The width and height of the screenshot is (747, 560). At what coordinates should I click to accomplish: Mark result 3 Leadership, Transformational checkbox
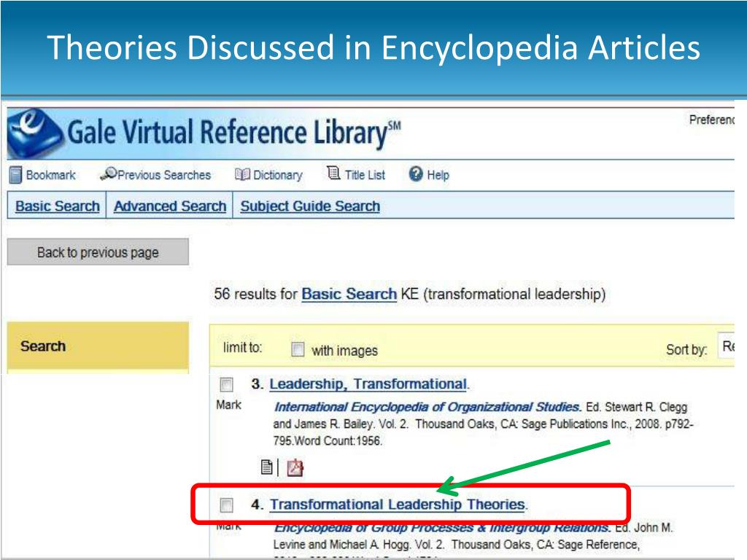tap(226, 384)
